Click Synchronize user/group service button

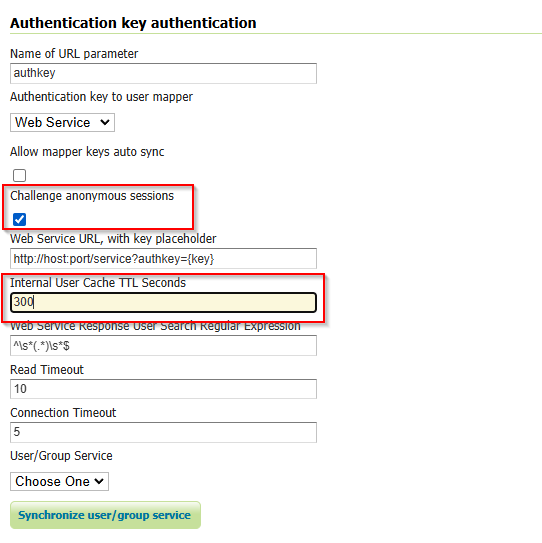click(x=105, y=515)
